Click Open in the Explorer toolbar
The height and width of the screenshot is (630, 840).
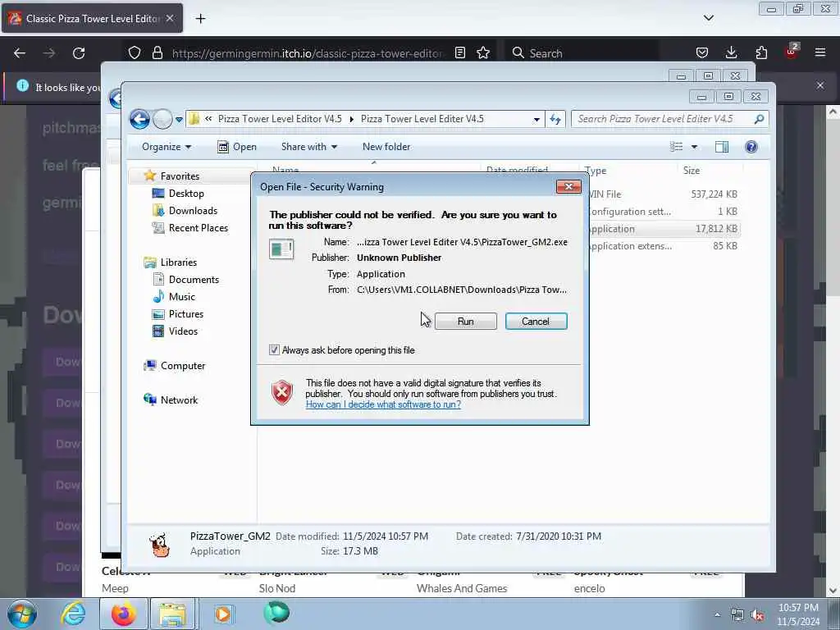[237, 147]
